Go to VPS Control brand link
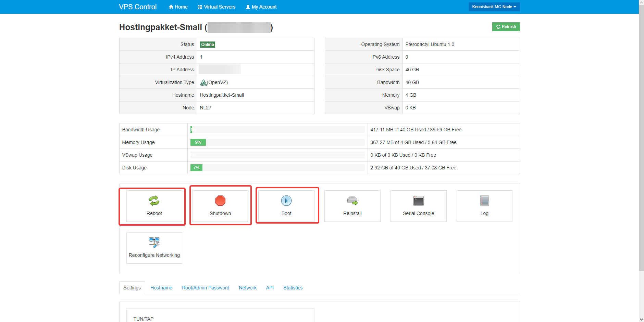The height and width of the screenshot is (322, 644). [138, 7]
